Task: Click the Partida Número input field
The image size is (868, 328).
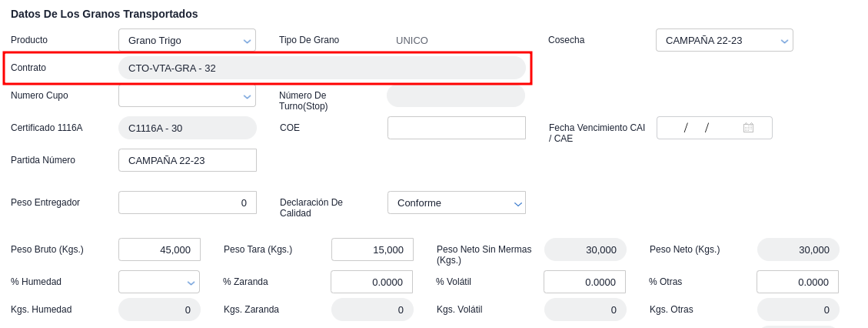Action: (x=187, y=160)
